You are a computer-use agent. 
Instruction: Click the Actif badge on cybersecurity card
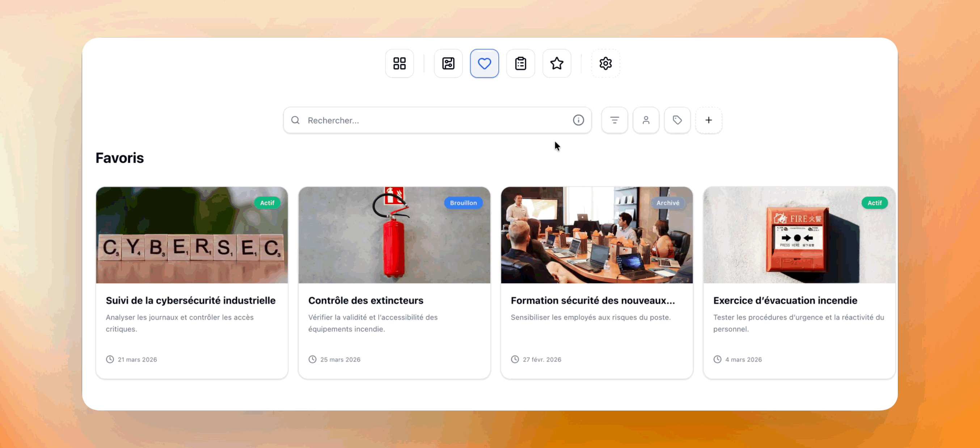click(x=267, y=203)
